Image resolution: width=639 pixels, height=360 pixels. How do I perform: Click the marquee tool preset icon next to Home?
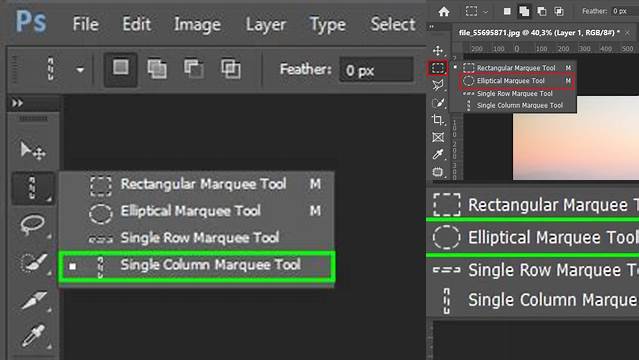[x=471, y=11]
